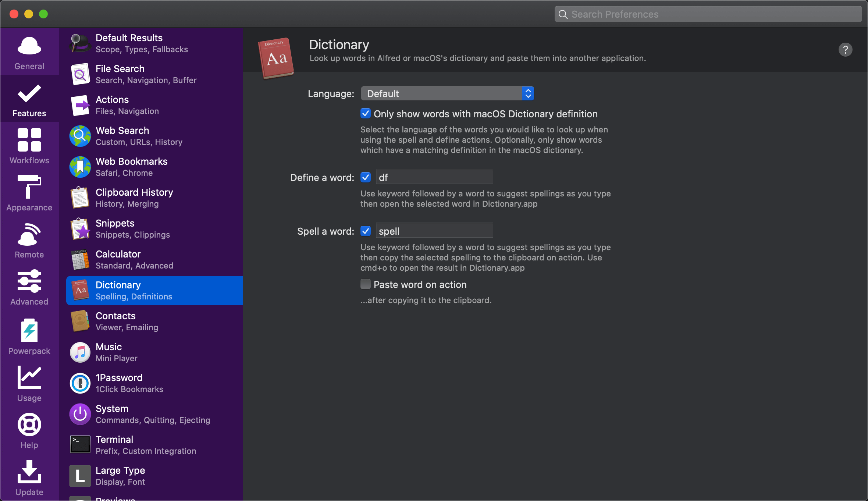Click the 'Commands, Quitting, Ejecting' subtitle
The height and width of the screenshot is (501, 868).
point(153,420)
